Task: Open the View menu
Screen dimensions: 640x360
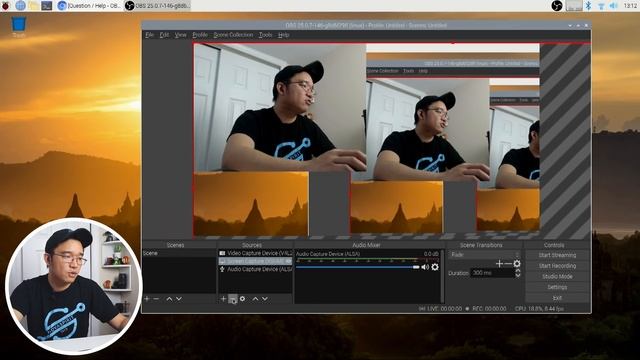Action: click(x=180, y=35)
